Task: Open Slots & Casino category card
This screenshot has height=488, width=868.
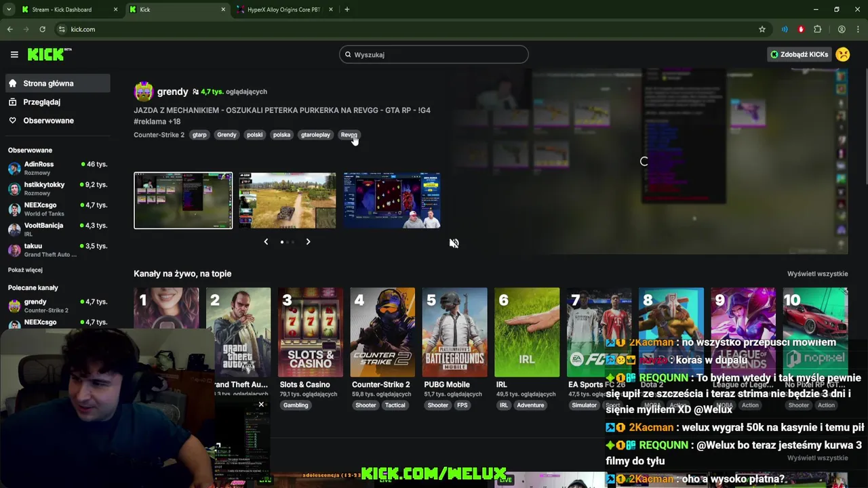Action: [x=311, y=332]
